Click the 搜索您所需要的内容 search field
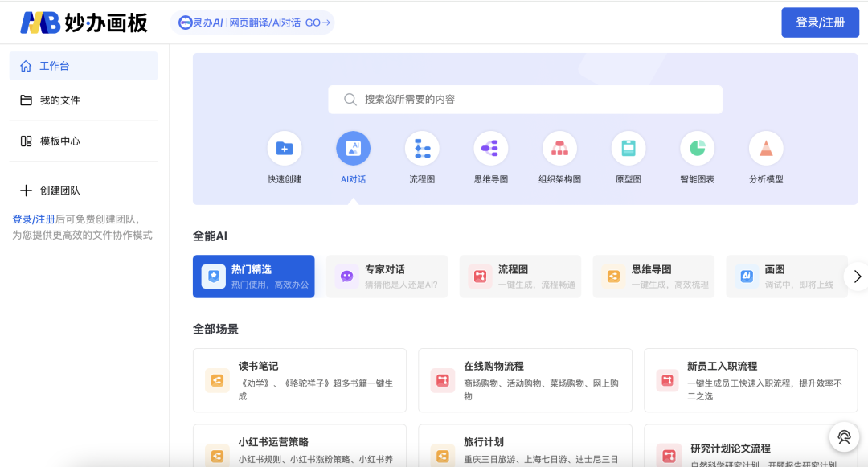Image resolution: width=868 pixels, height=467 pixels. pos(526,100)
